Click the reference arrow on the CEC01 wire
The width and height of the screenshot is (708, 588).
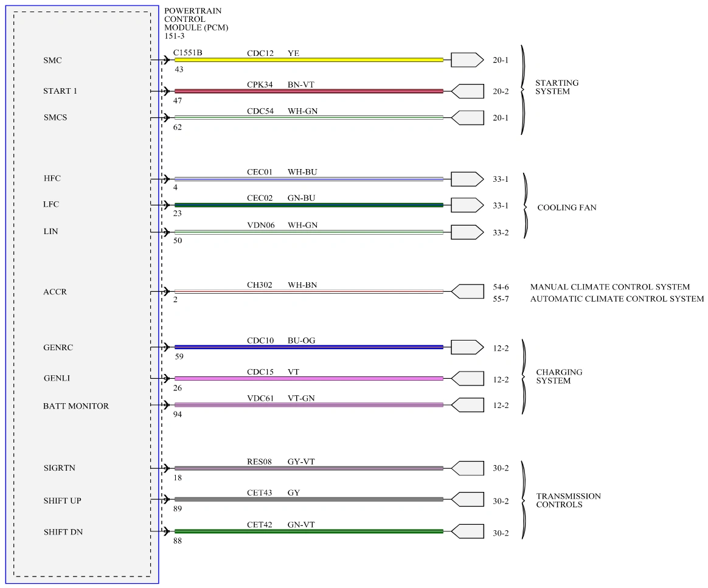[x=467, y=179]
